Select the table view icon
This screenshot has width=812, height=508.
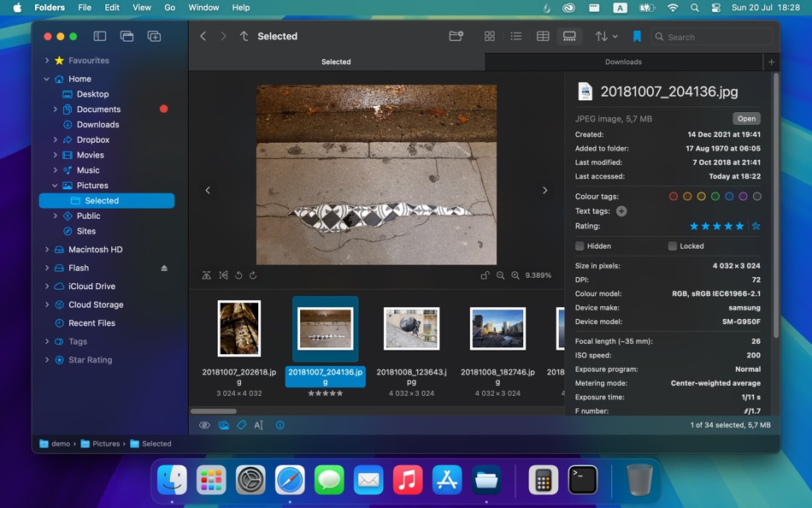544,36
